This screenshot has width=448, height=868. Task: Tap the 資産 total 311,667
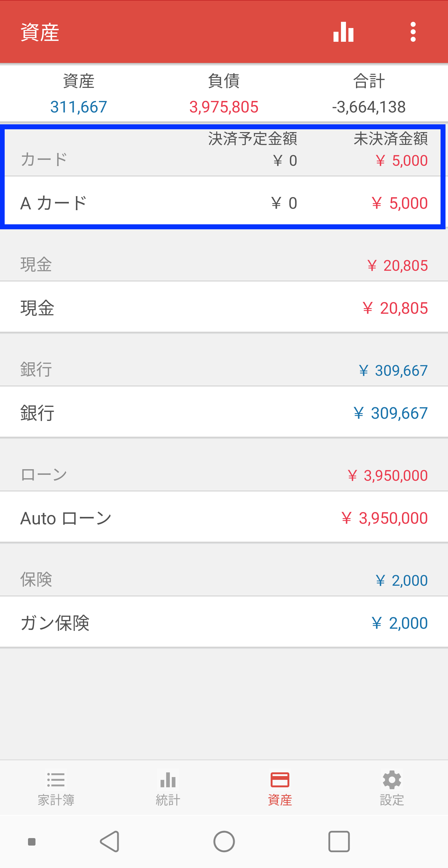tap(78, 107)
